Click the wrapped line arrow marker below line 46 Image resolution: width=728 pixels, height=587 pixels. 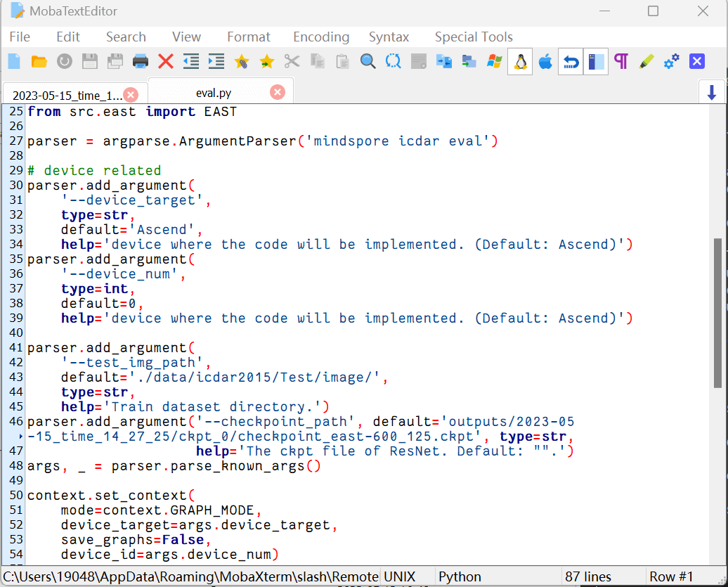tap(20, 437)
